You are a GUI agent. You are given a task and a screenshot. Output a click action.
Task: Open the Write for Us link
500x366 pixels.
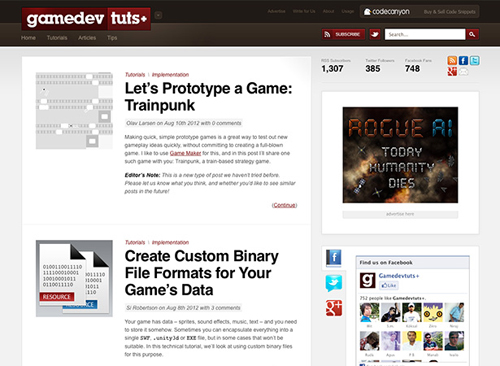304,11
